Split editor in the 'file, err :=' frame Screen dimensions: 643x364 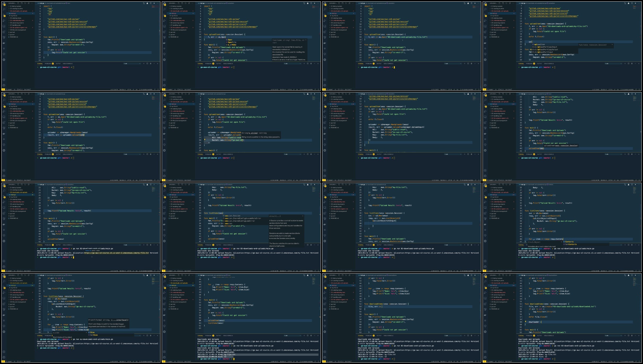(471, 275)
